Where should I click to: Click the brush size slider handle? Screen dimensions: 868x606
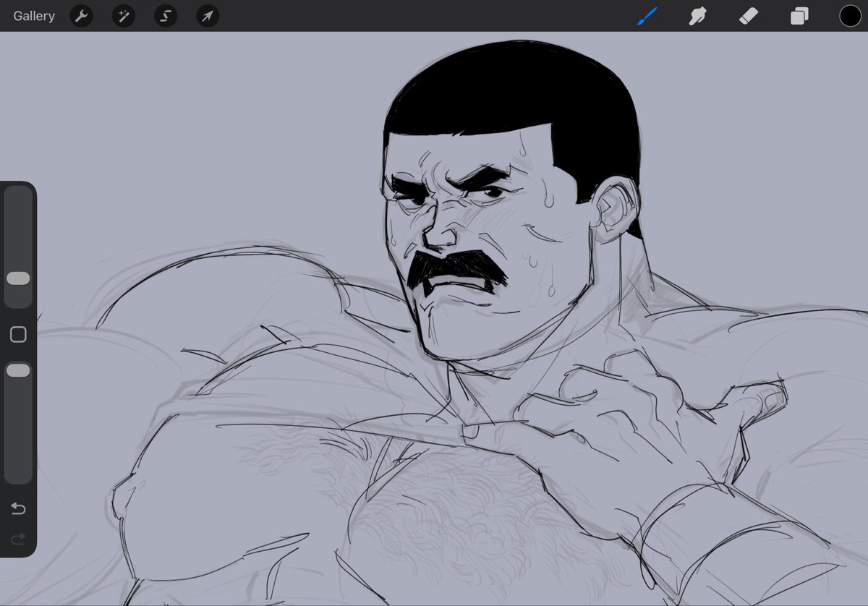(x=18, y=278)
